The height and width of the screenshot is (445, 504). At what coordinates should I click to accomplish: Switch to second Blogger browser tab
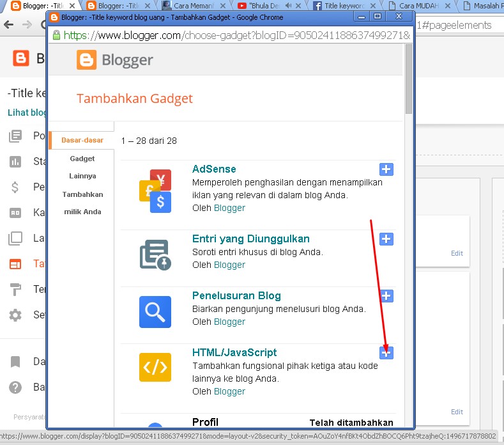click(x=119, y=6)
